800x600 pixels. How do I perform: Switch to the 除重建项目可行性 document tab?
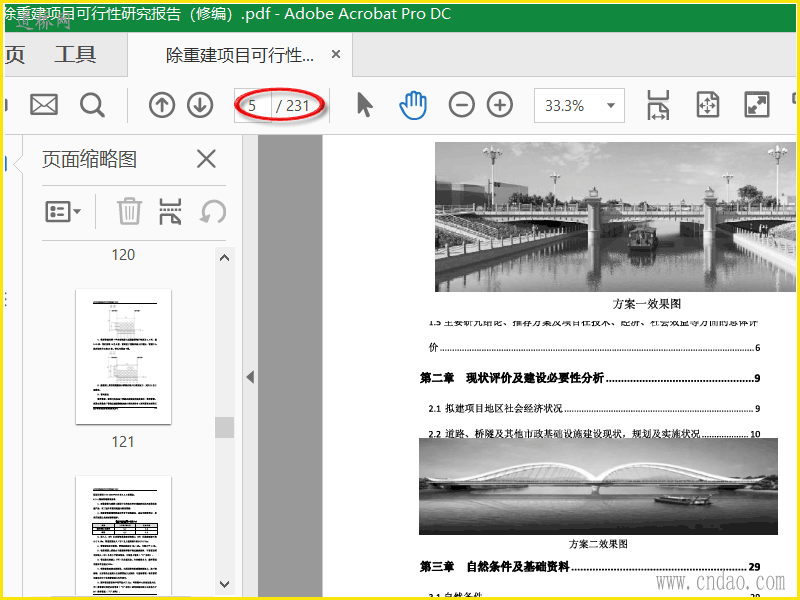240,55
